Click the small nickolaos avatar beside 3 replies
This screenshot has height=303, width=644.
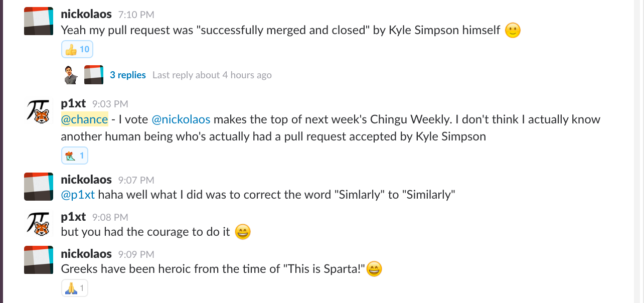(x=94, y=75)
